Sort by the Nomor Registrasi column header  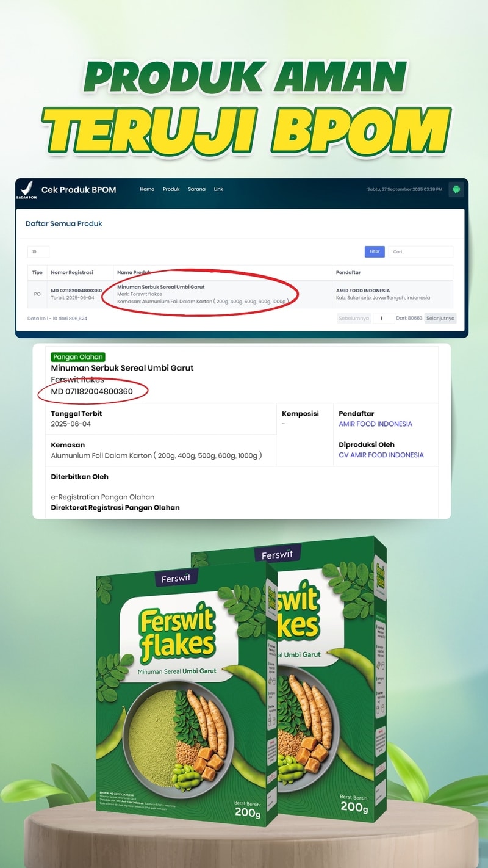click(x=72, y=272)
